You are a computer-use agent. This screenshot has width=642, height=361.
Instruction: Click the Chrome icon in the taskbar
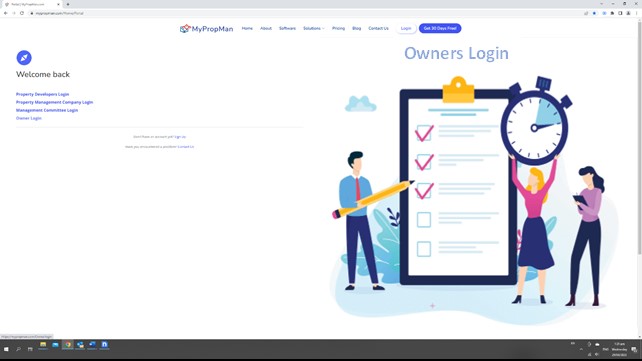click(68, 345)
